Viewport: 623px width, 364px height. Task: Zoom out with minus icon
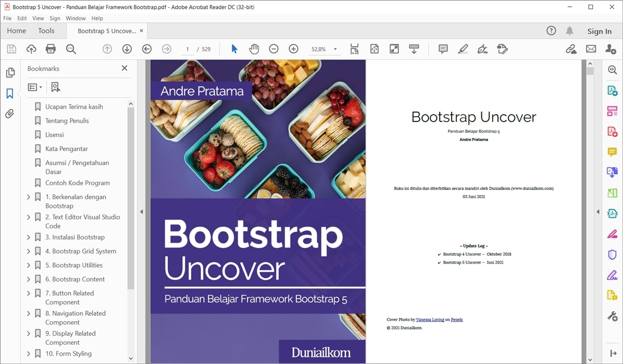[x=274, y=49]
